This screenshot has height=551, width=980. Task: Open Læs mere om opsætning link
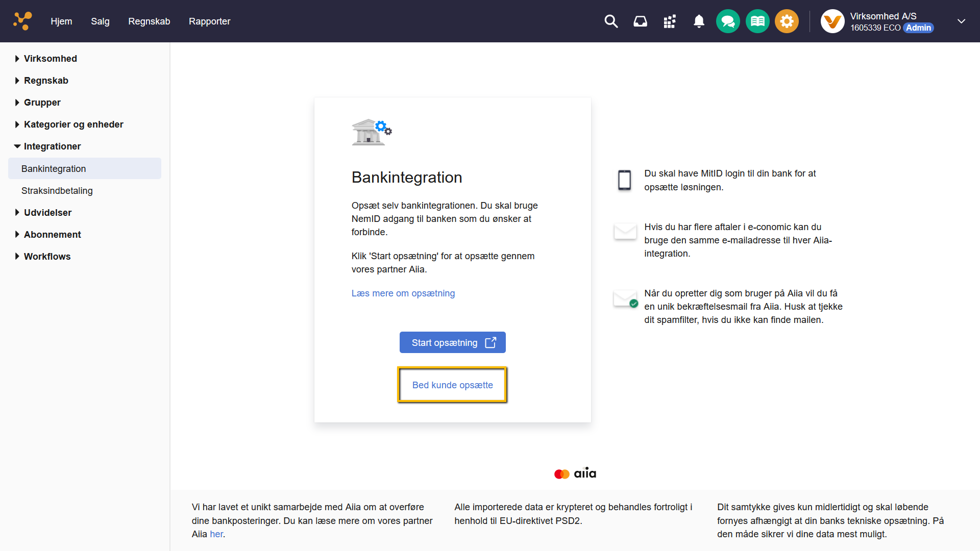tap(403, 293)
